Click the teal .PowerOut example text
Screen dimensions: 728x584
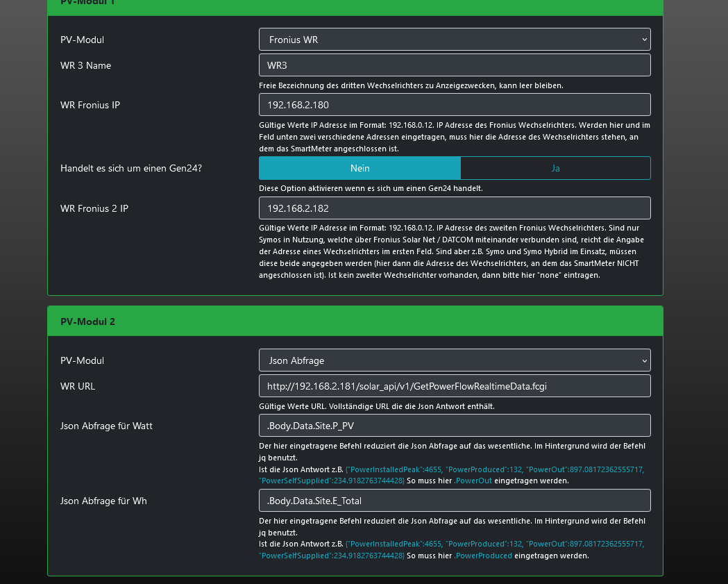tap(473, 481)
